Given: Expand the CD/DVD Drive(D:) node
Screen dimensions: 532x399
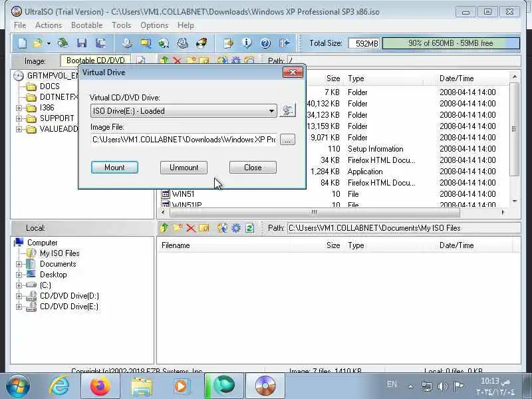Looking at the screenshot, I should [19, 296].
